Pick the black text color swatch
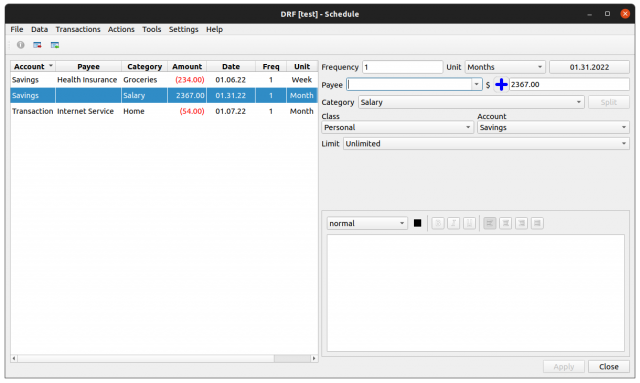640x383 pixels. (417, 223)
